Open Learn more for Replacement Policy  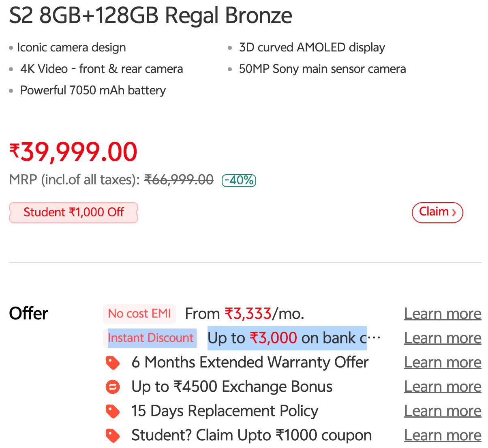point(443,411)
